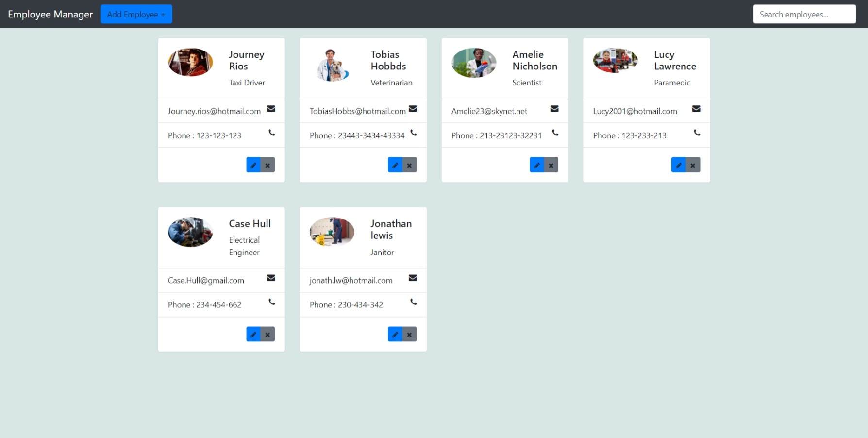Delete Lucy Lawrence's employee card
The height and width of the screenshot is (438, 868).
(x=693, y=165)
